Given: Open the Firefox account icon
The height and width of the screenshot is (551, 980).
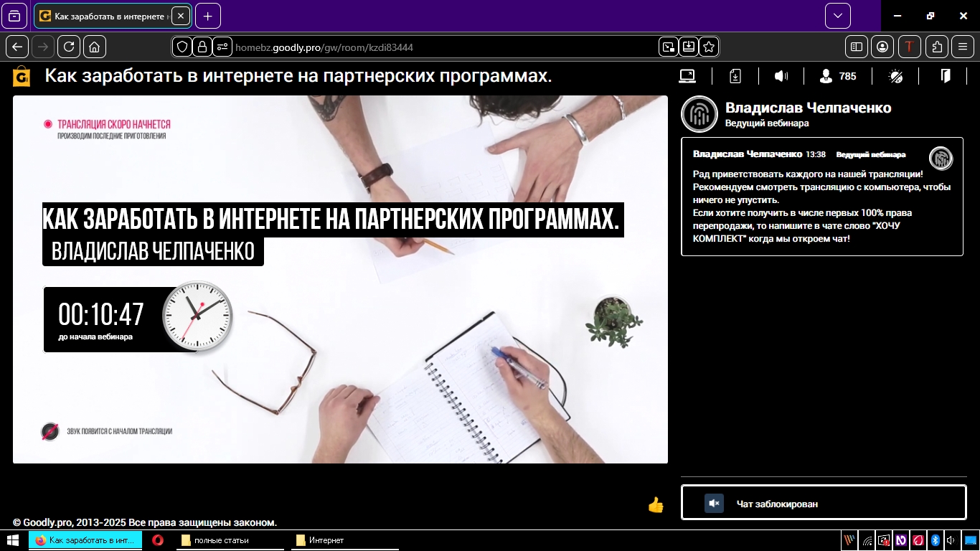Looking at the screenshot, I should 882,47.
